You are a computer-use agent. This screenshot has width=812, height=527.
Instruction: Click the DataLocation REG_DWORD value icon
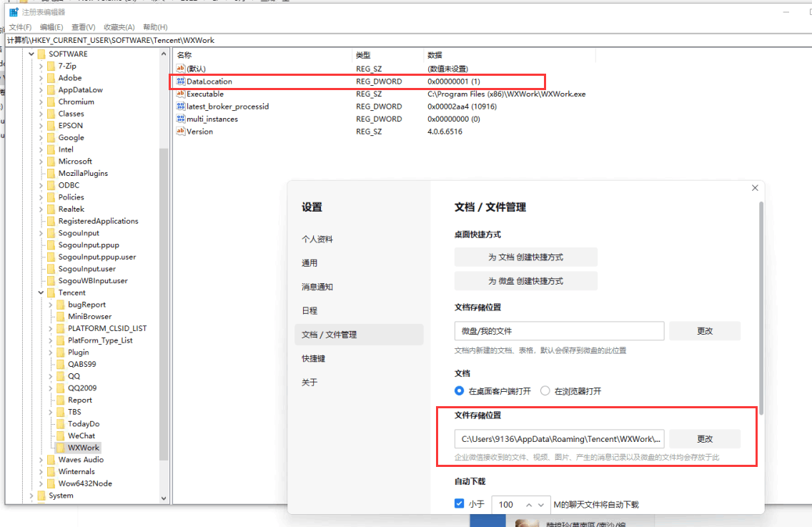click(x=181, y=82)
